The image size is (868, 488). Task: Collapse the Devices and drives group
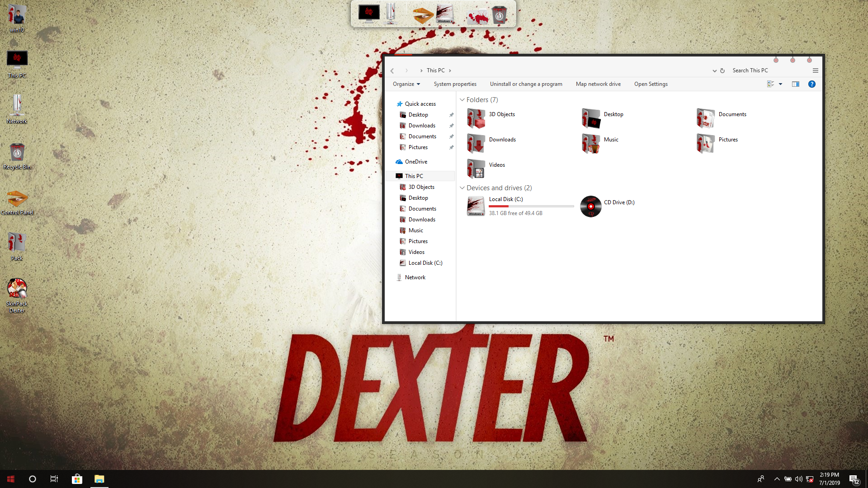(x=462, y=188)
